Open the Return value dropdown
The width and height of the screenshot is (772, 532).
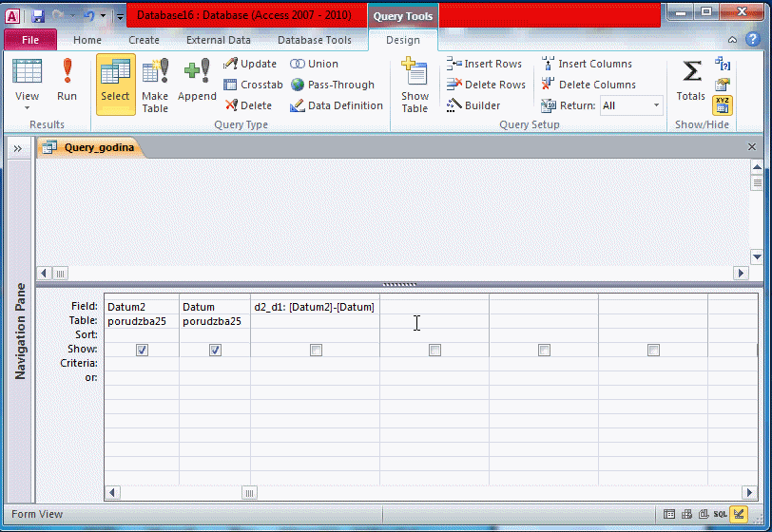pos(655,106)
